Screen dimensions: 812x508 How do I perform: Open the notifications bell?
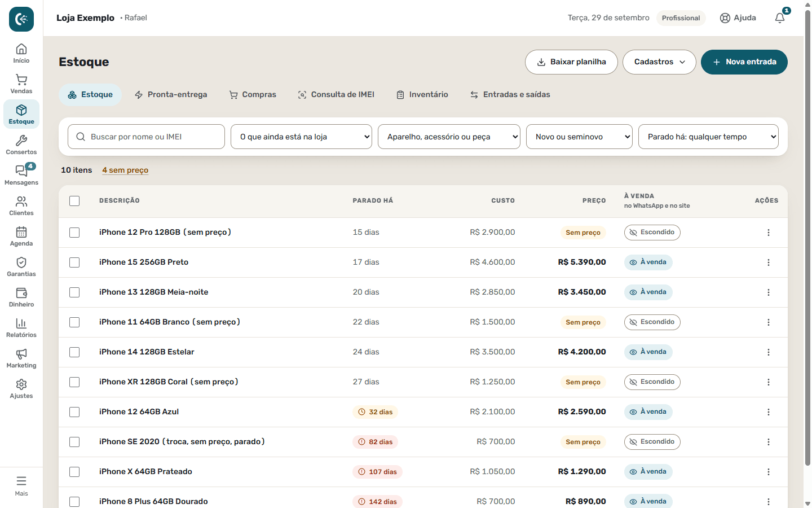point(780,18)
